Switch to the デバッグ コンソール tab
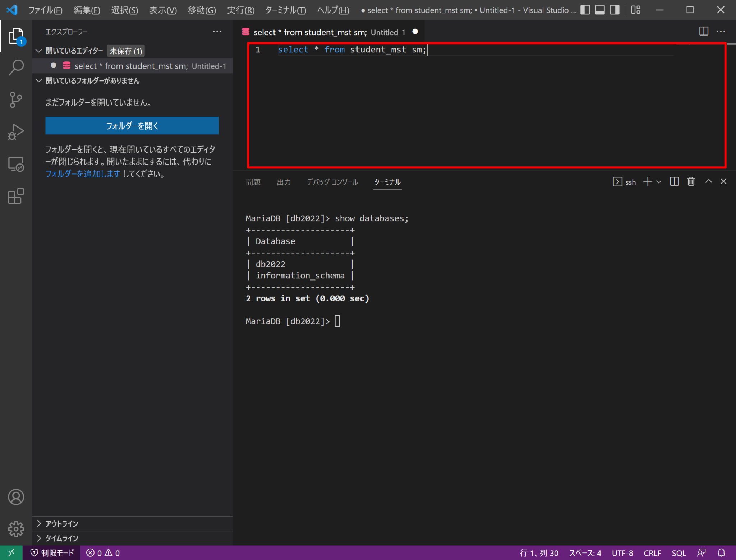 click(x=332, y=182)
